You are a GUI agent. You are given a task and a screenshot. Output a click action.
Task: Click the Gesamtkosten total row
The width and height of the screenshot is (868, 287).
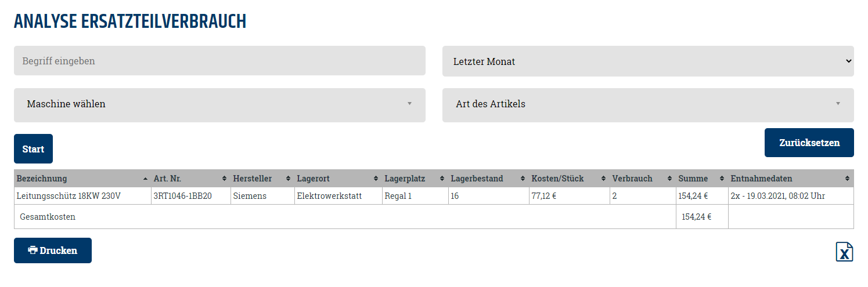[434, 217]
